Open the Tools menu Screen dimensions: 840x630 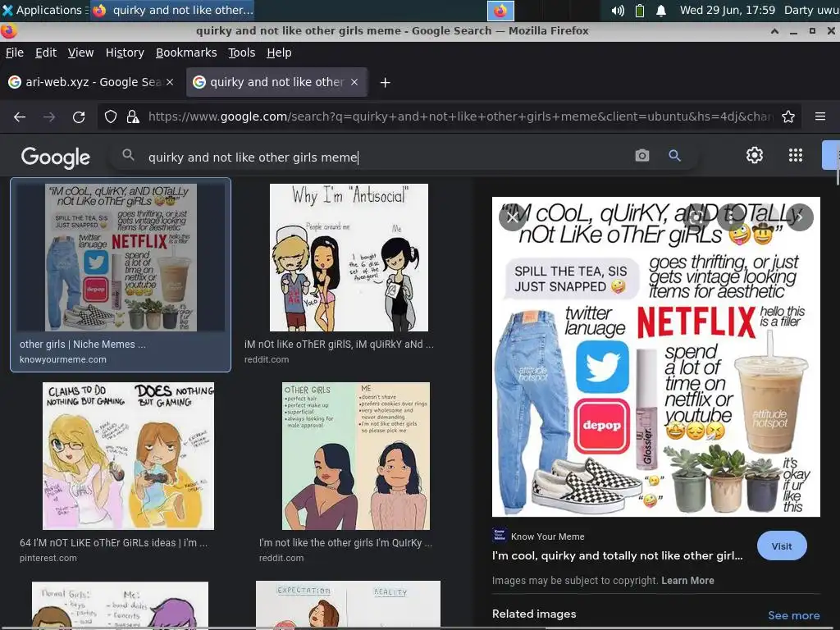coord(242,52)
